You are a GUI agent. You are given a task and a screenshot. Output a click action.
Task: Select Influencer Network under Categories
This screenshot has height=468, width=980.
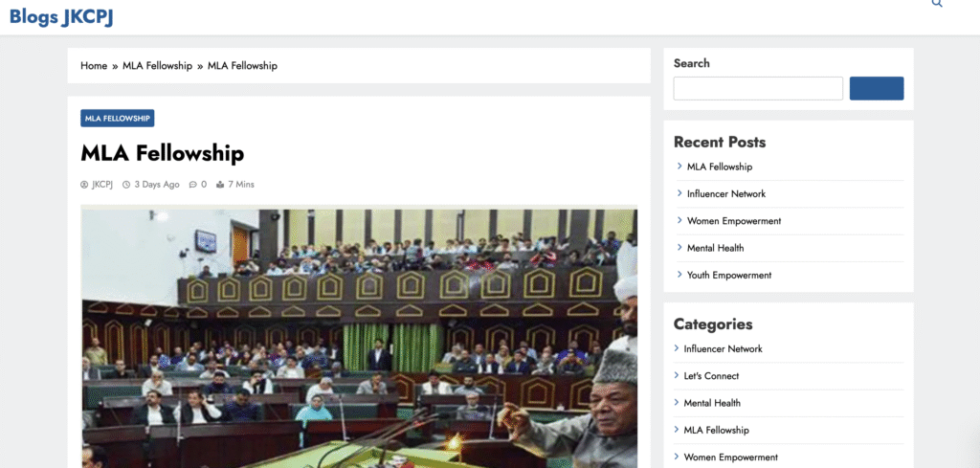coord(724,348)
